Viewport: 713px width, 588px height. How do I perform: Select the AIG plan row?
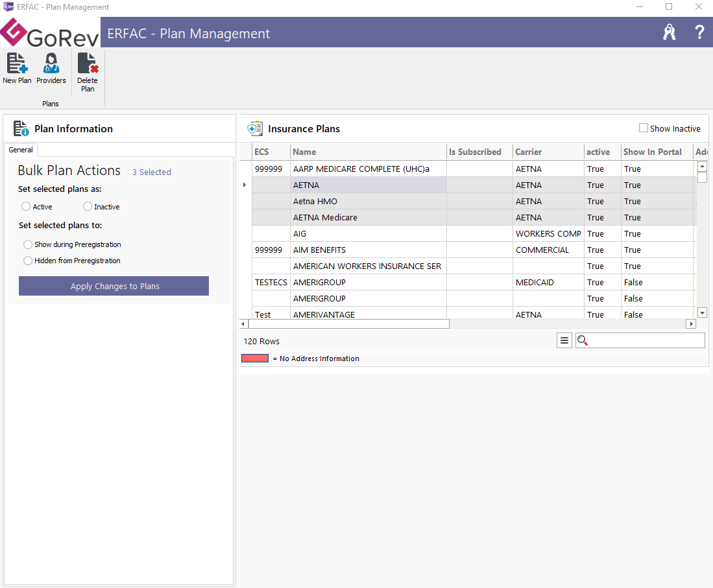pyautogui.click(x=474, y=233)
